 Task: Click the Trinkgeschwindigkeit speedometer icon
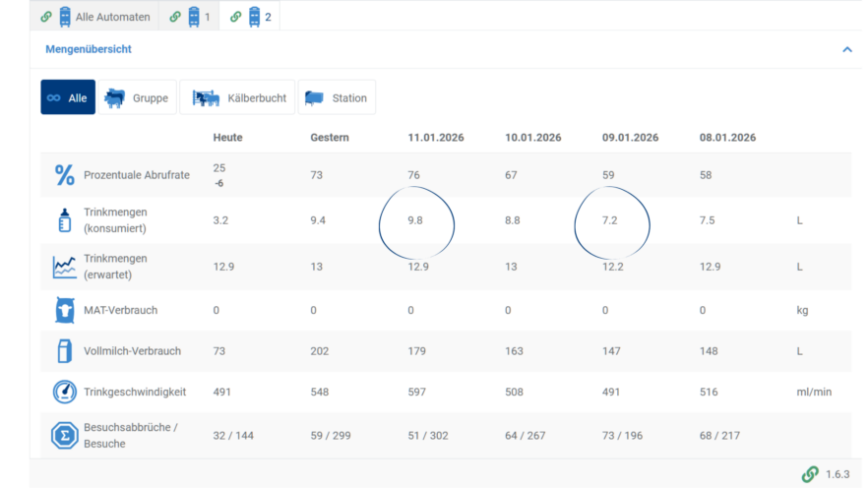coord(64,392)
